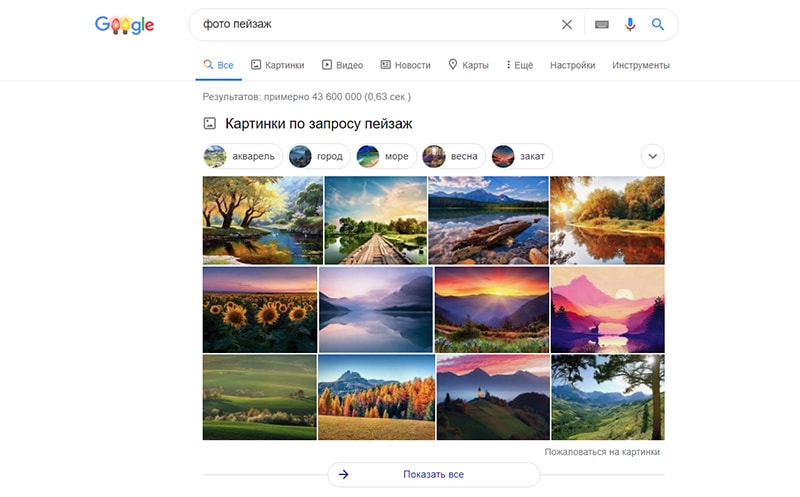Clear the search query with the X icon
The height and width of the screenshot is (497, 800).
(566, 24)
